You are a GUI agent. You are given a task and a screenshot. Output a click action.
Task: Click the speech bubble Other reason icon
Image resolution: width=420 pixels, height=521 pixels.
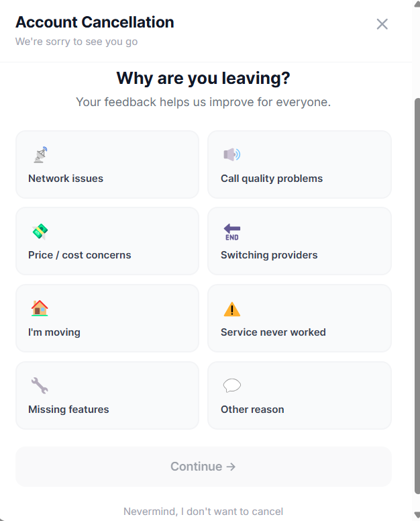231,385
